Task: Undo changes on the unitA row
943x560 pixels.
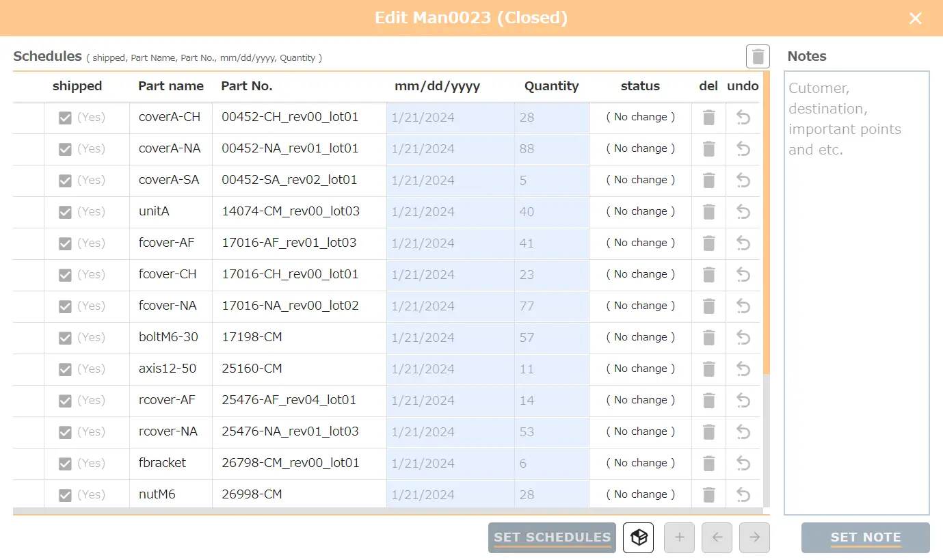Action: tap(743, 212)
